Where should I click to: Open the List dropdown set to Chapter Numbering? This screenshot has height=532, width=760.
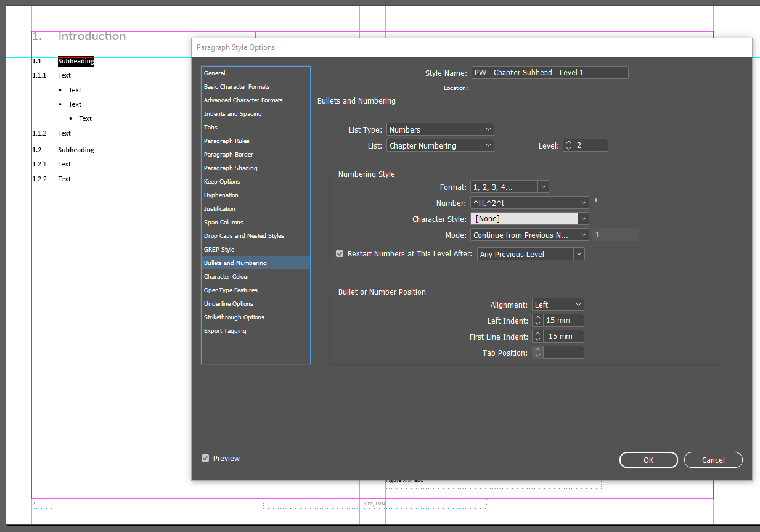tap(488, 145)
